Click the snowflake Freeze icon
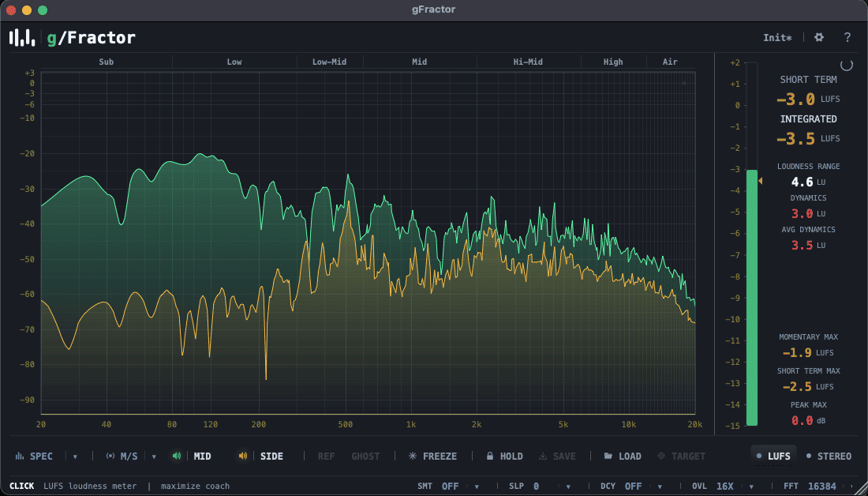The image size is (868, 496). (x=413, y=456)
